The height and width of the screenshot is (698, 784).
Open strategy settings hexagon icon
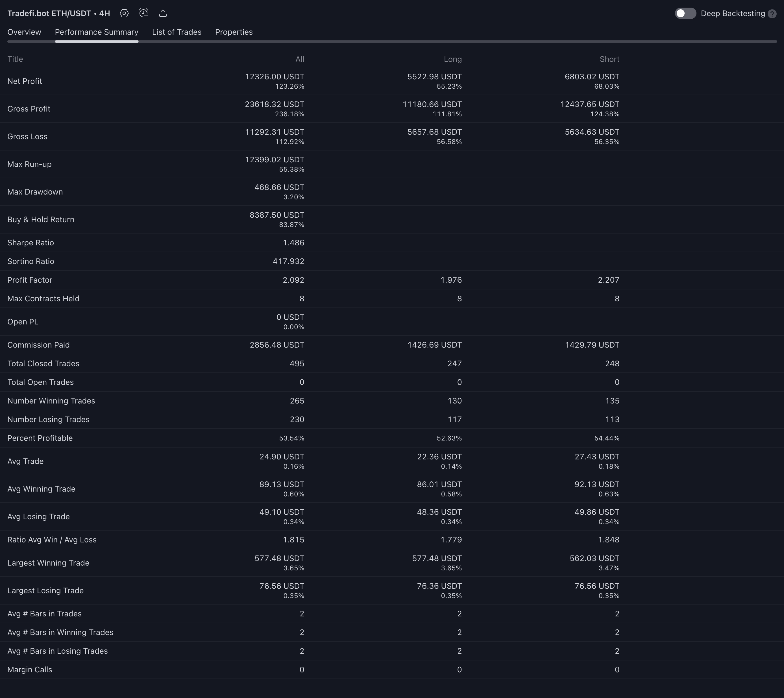(x=124, y=14)
